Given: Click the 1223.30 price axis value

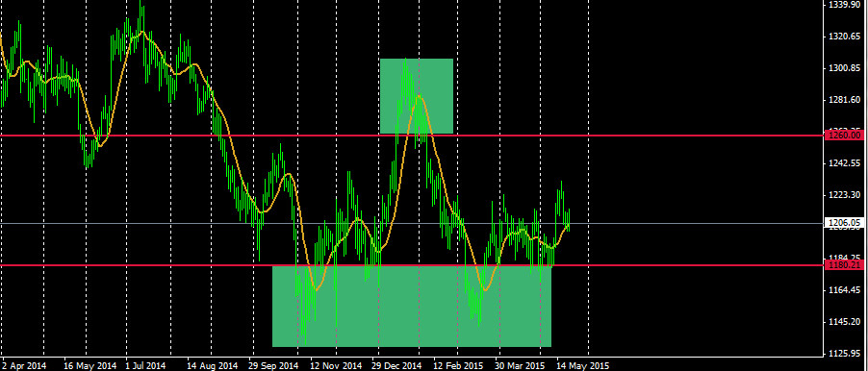Looking at the screenshot, I should point(844,195).
